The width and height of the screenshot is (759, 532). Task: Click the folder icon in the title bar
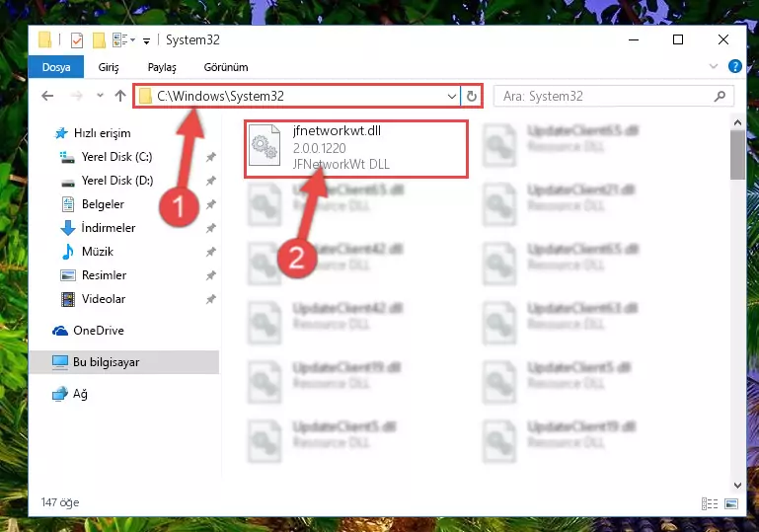[44, 39]
